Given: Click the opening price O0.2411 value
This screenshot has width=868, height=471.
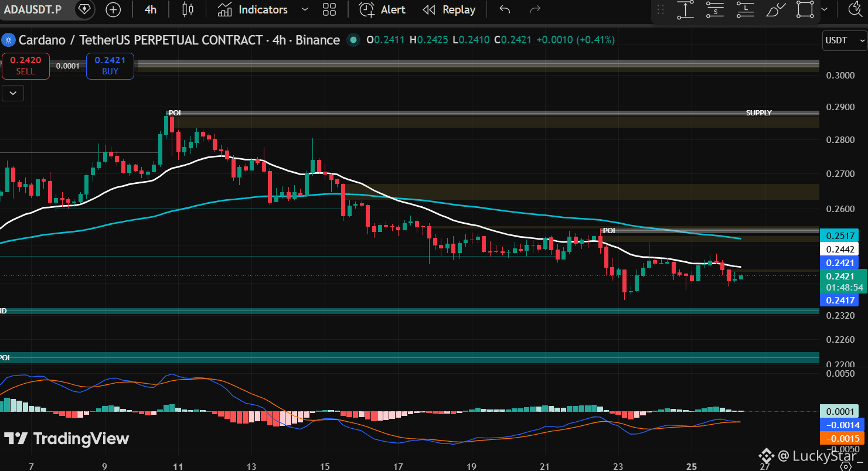Looking at the screenshot, I should tap(386, 40).
